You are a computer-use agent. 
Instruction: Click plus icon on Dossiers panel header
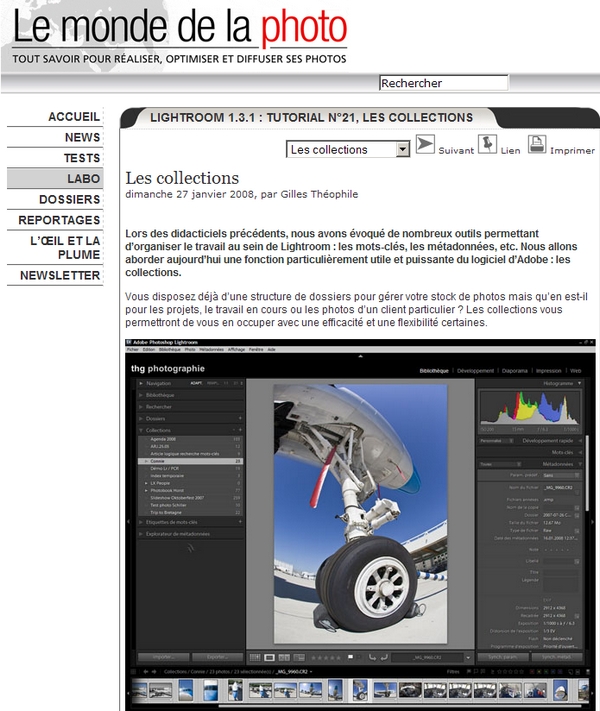(x=240, y=418)
